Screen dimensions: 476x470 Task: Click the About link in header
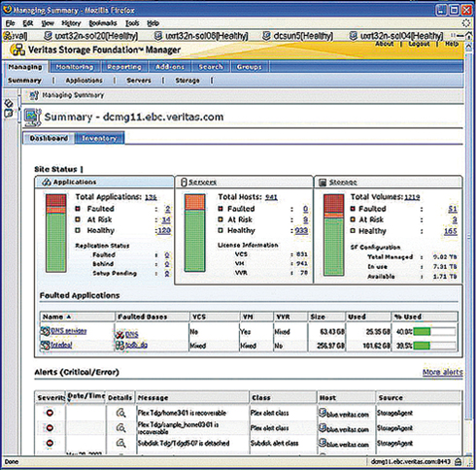pyautogui.click(x=385, y=44)
